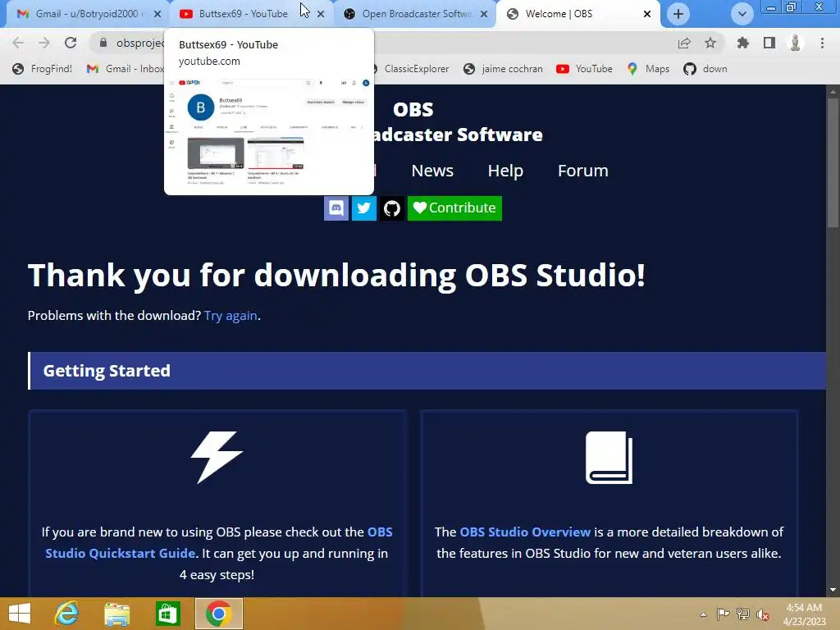Click the site lock icon in address bar

103,43
